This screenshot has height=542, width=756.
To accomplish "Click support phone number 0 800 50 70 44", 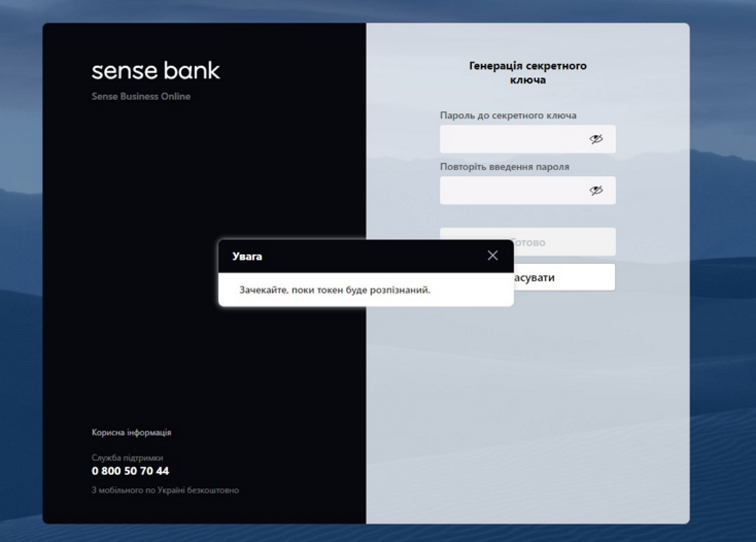I will 130,471.
